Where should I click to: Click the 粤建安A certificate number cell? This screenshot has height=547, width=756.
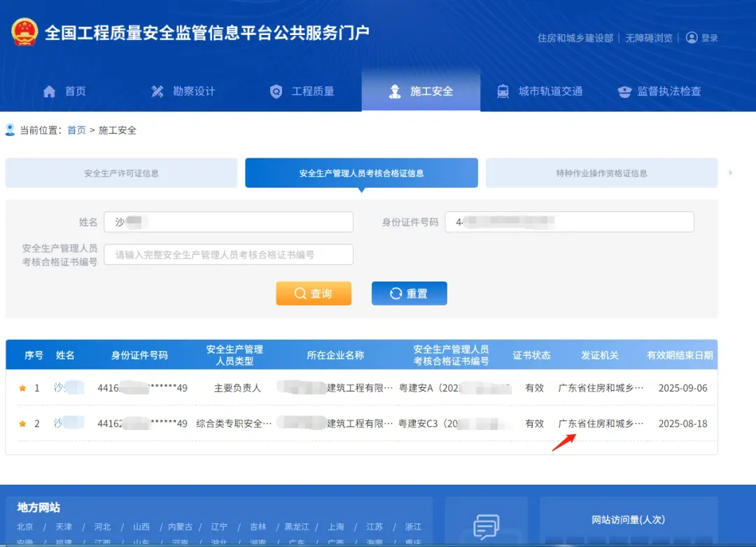[455, 388]
